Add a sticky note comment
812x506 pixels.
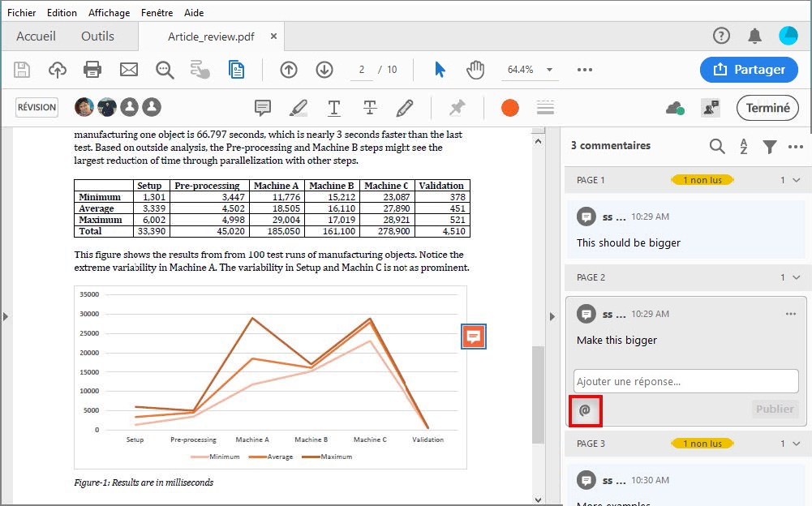pyautogui.click(x=263, y=108)
